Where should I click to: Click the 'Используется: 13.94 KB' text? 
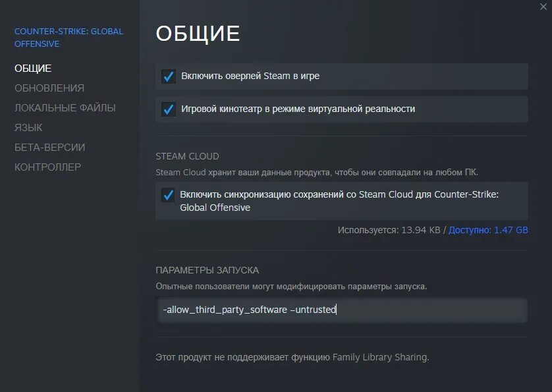389,230
